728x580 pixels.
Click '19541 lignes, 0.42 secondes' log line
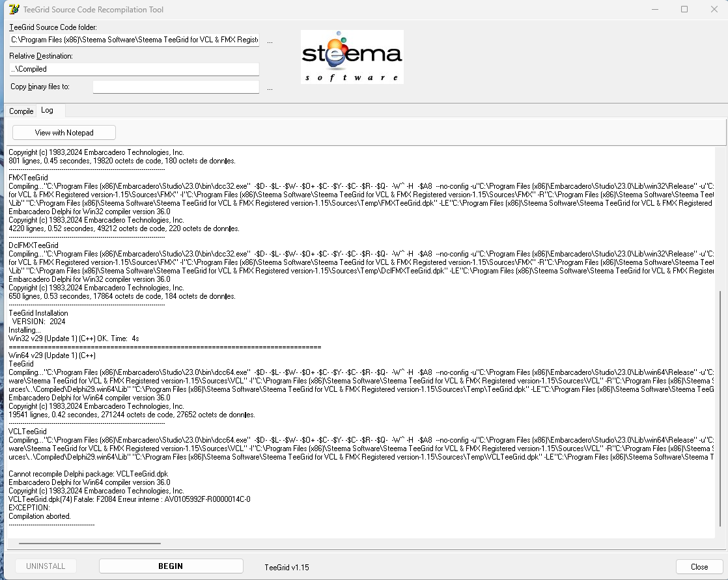tap(132, 415)
